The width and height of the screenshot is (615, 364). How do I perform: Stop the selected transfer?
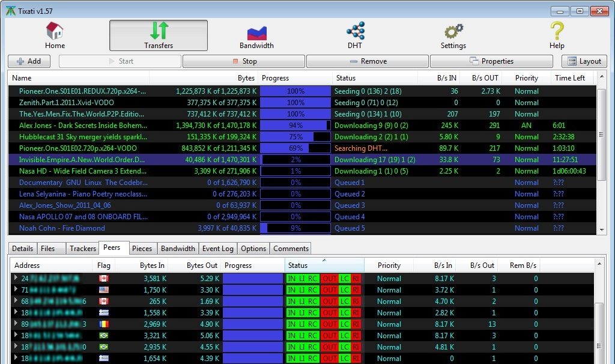coord(244,61)
